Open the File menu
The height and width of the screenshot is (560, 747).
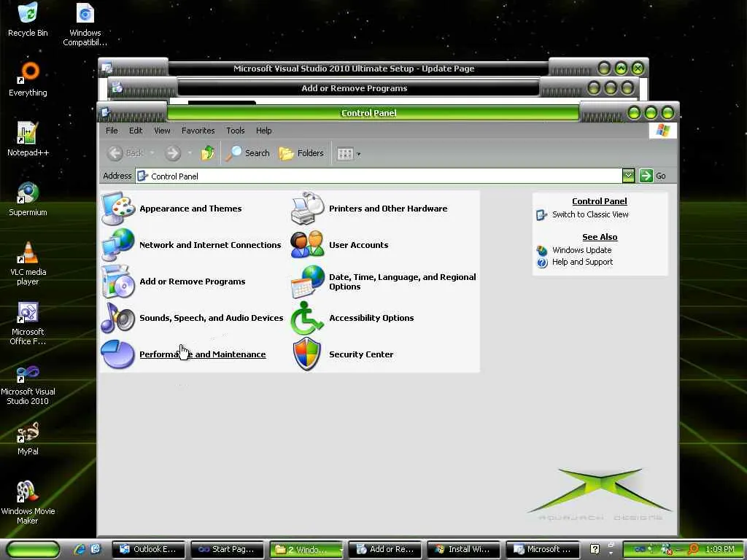[x=112, y=131]
